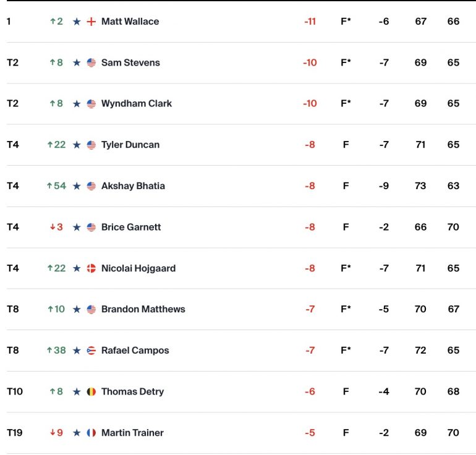Toggle favorite star for Akshay Bhatia
The image size is (476, 455).
pyautogui.click(x=77, y=186)
